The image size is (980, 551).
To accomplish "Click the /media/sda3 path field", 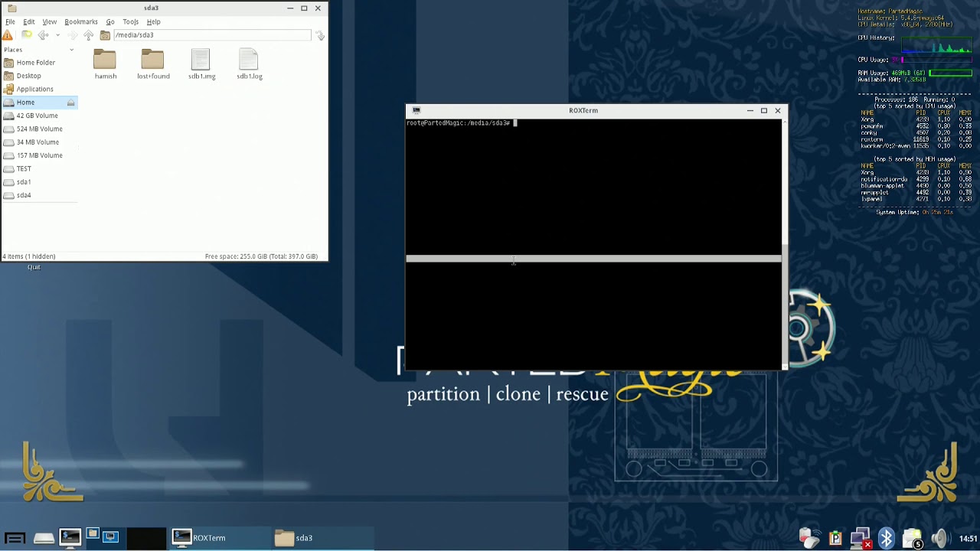I will [x=212, y=35].
